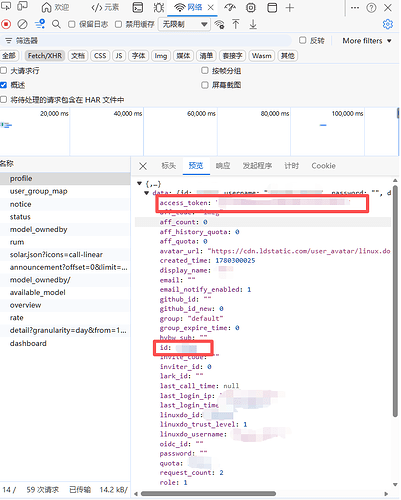Select the All (全部) filter chip
Screen dimensions: 401x500
9,56
